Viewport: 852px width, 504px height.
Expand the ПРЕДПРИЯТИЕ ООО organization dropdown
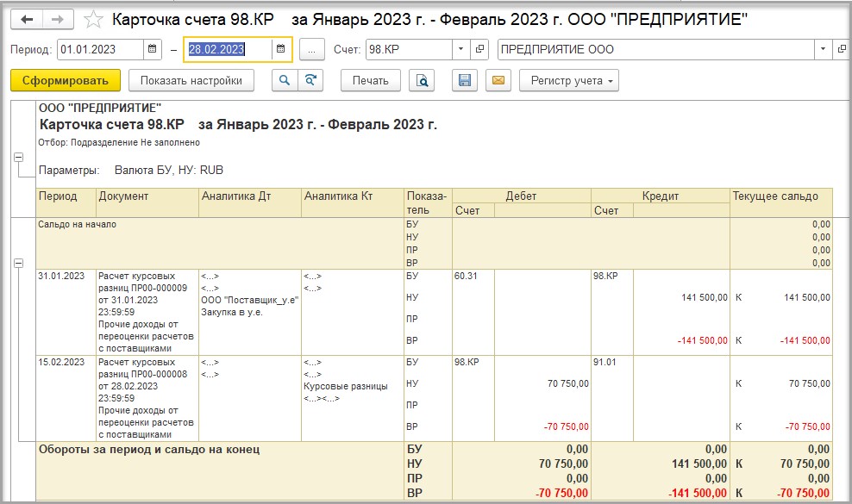tap(824, 50)
